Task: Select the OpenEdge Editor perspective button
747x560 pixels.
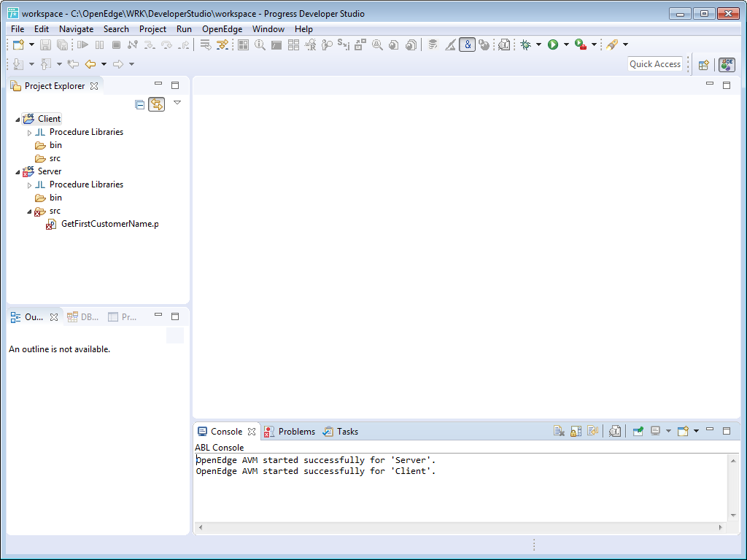Action: [727, 65]
